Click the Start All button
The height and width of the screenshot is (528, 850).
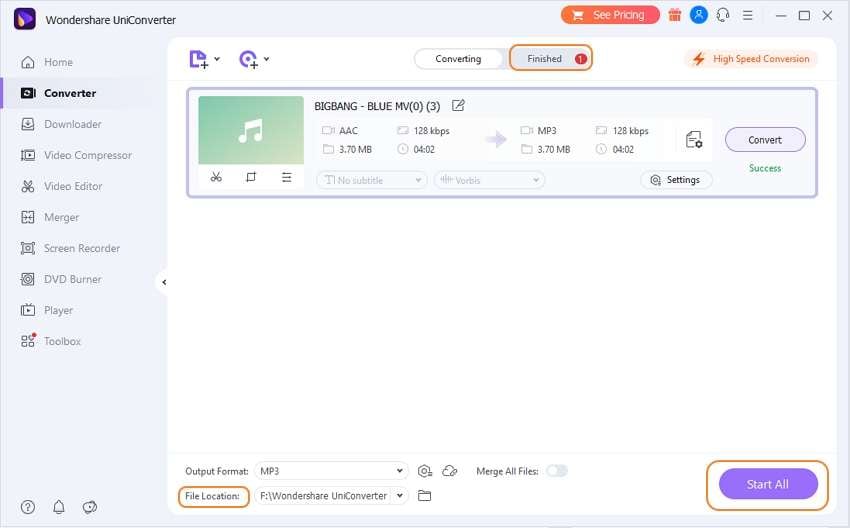(x=768, y=484)
